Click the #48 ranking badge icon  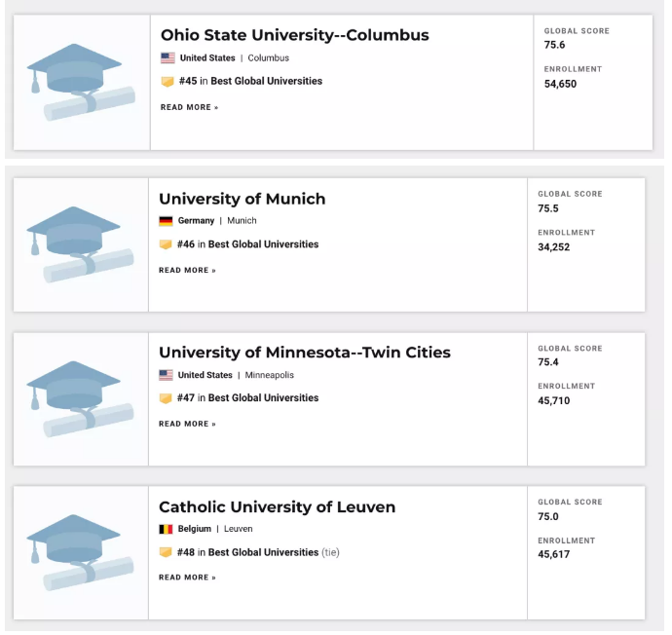click(166, 553)
